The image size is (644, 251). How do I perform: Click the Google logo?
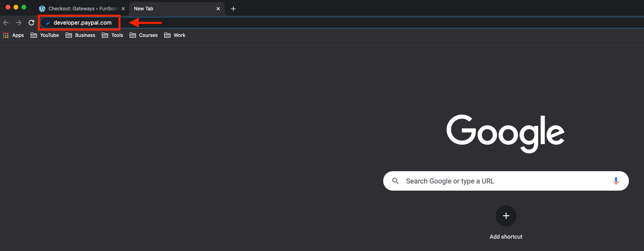[506, 133]
